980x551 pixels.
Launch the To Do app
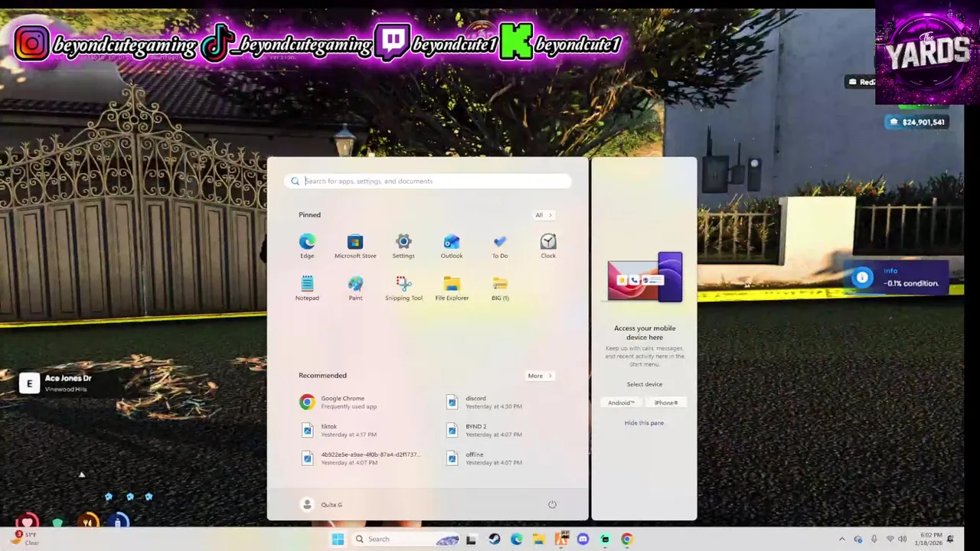pos(500,246)
